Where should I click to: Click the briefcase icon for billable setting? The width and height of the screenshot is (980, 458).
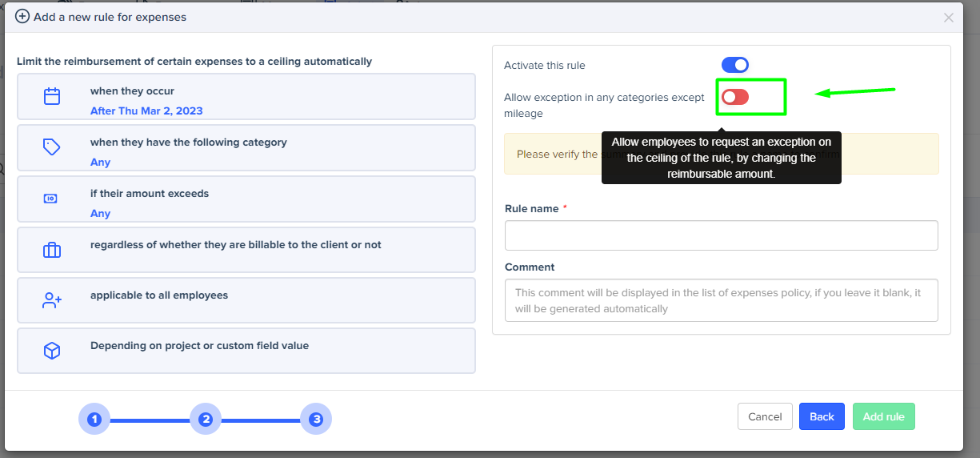coord(52,250)
